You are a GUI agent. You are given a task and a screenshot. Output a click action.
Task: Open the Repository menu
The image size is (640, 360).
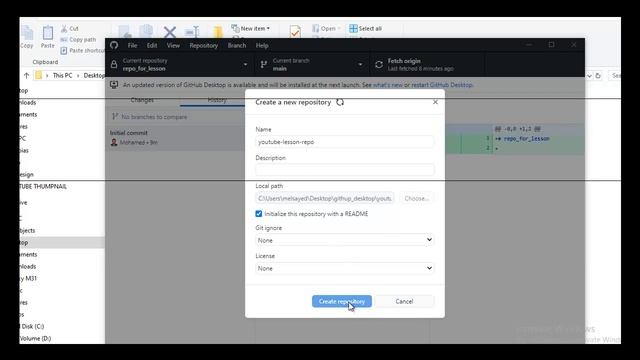point(203,45)
